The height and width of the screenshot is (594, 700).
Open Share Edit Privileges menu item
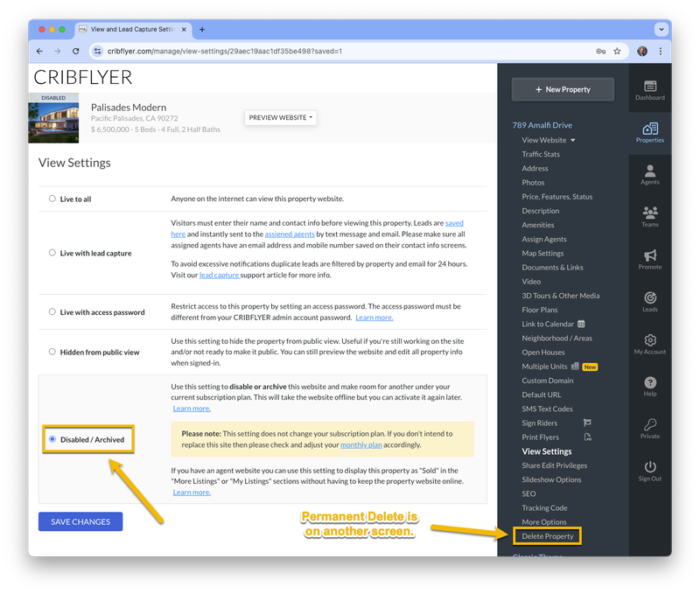tap(555, 465)
